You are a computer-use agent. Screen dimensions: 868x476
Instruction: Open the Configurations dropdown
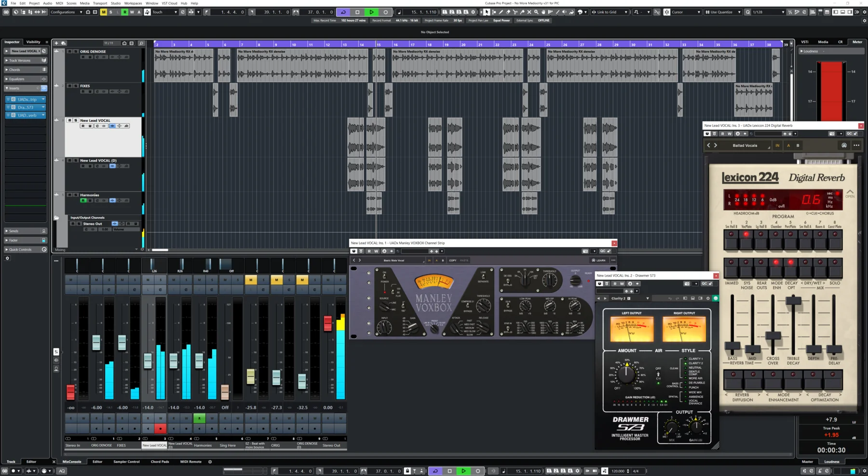(66, 12)
